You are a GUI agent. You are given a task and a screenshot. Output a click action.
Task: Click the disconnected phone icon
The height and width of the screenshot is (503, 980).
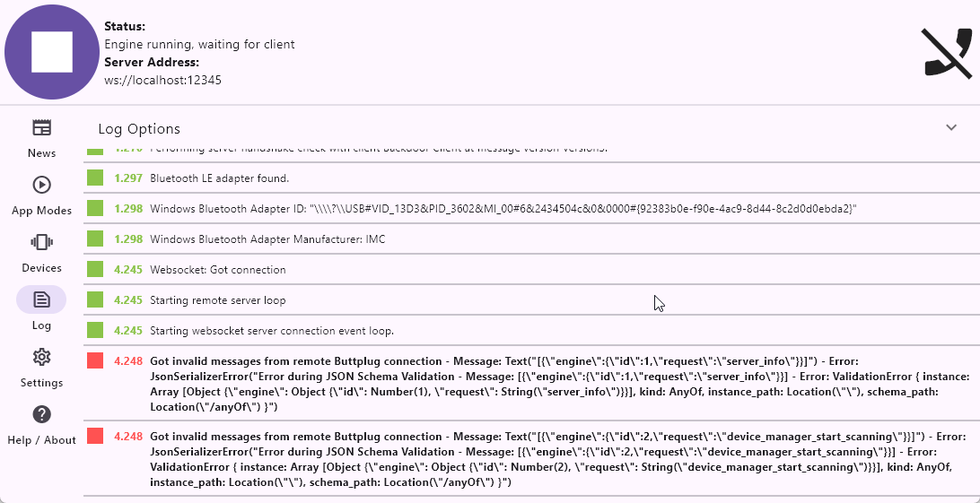pos(947,53)
